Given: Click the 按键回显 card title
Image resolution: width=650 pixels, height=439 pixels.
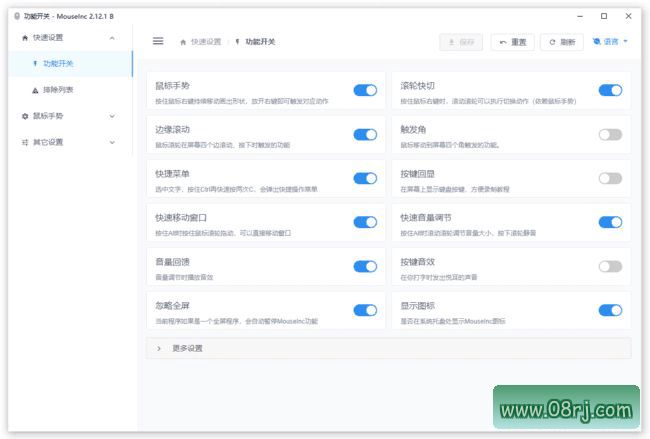Looking at the screenshot, I should [x=417, y=174].
